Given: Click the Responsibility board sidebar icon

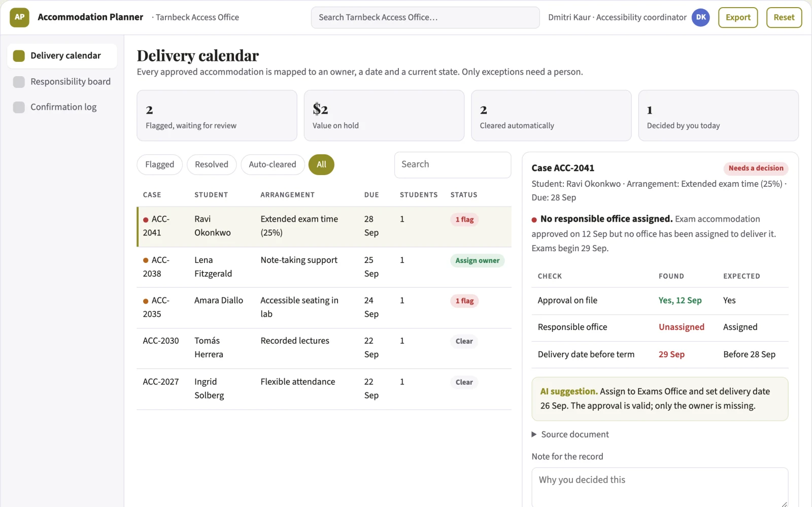Looking at the screenshot, I should 19,82.
